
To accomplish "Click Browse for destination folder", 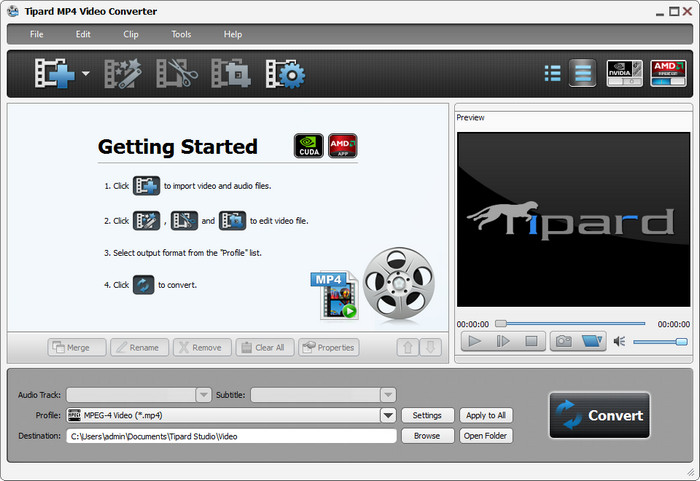I will pos(426,436).
